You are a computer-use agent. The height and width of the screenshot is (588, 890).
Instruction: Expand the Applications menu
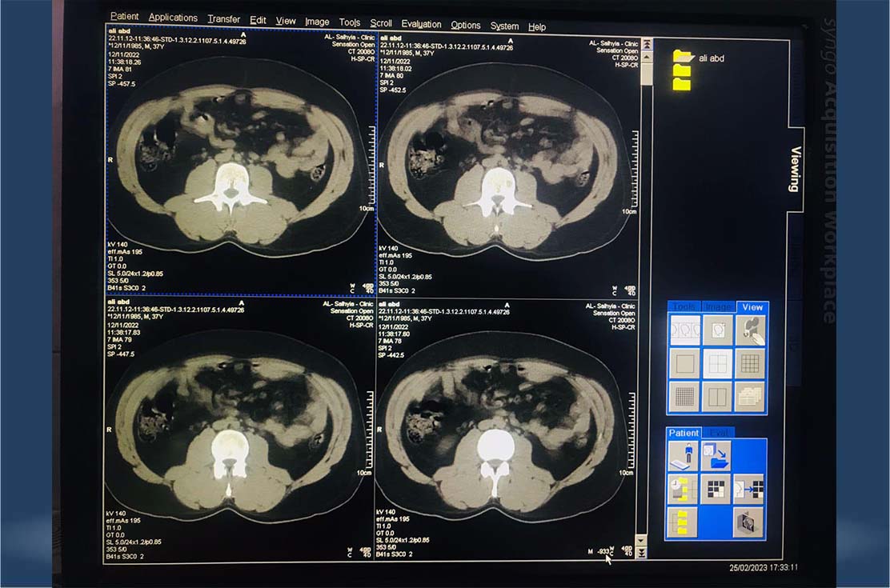[x=173, y=18]
